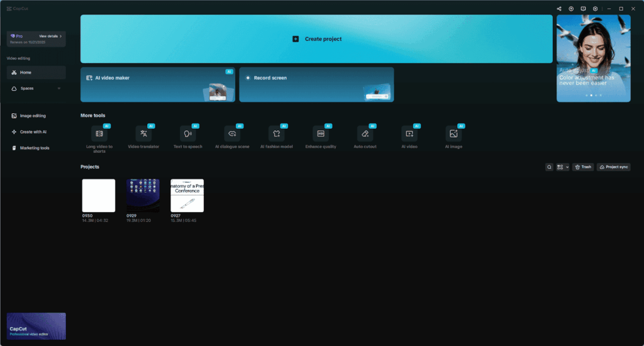Click the 'Video editing' sidebar label
This screenshot has height=346, width=644.
(x=18, y=59)
